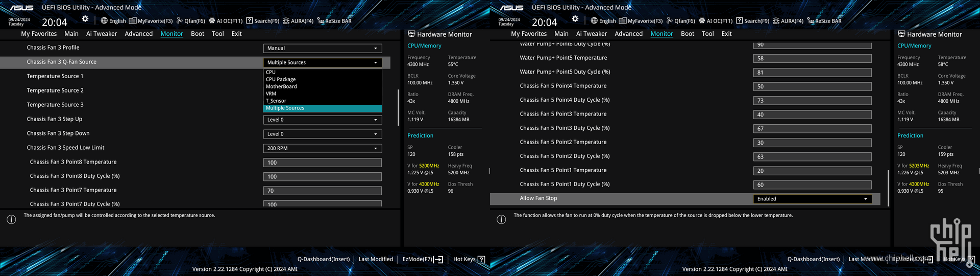Open Chassis Fan 3 Profile Manual dropdown

tap(323, 48)
